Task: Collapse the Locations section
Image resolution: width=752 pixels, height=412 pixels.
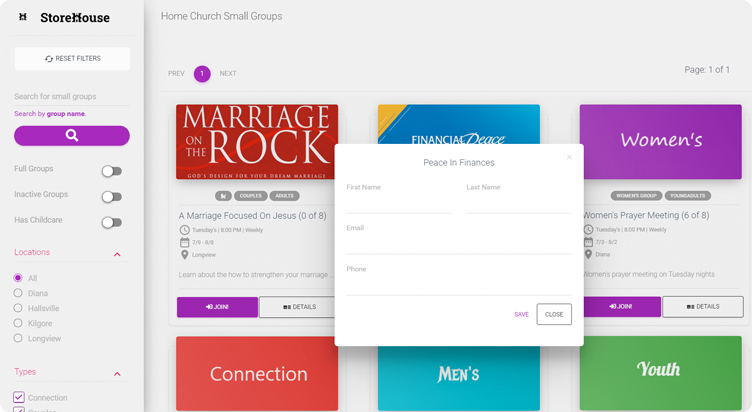Action: pyautogui.click(x=117, y=254)
